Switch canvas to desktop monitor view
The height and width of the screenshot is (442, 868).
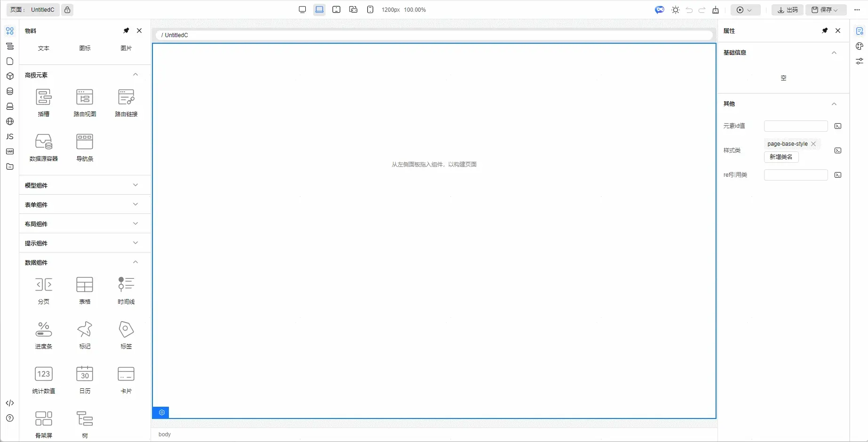coord(303,10)
